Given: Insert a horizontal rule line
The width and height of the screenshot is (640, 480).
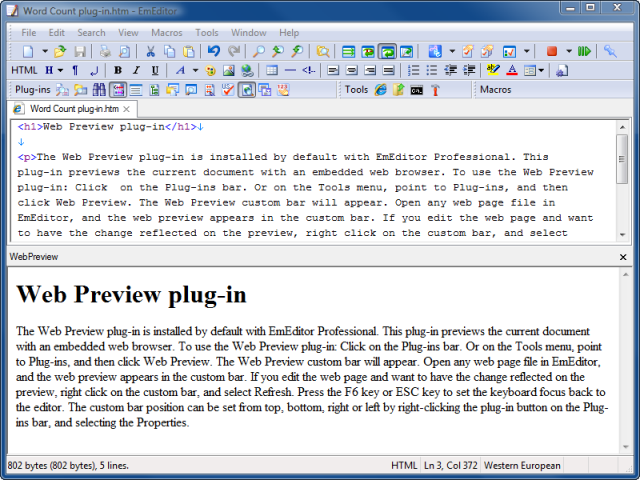Looking at the screenshot, I should point(290,71).
